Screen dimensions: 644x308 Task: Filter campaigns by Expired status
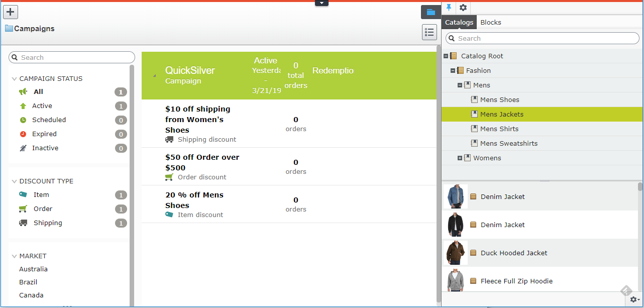44,134
